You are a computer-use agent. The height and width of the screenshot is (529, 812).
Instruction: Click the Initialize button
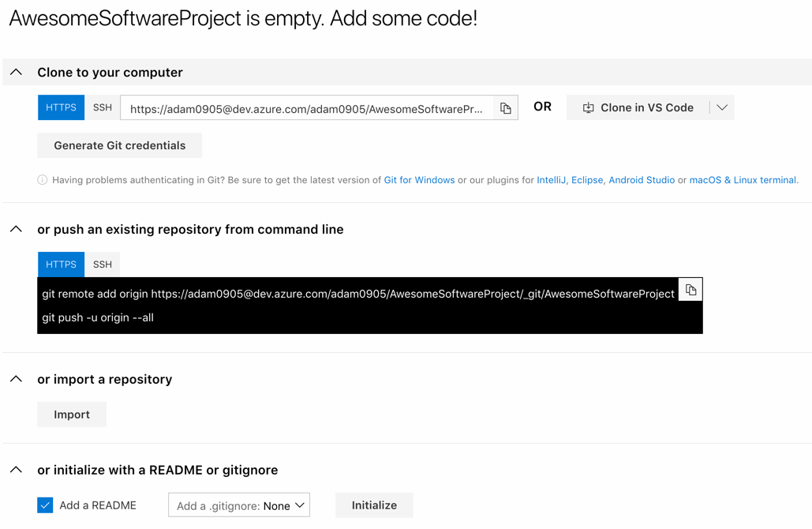pyautogui.click(x=374, y=505)
